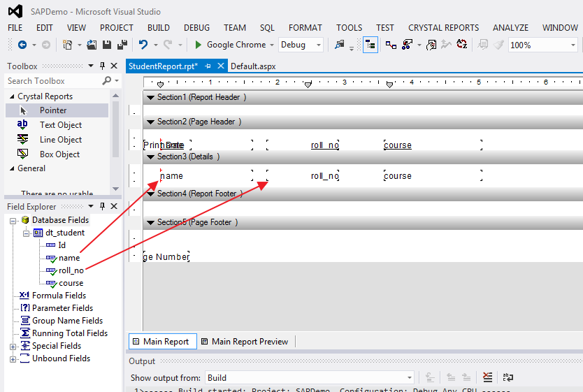Toggle Word Wrap in Output panel
583x392 pixels.
click(508, 377)
